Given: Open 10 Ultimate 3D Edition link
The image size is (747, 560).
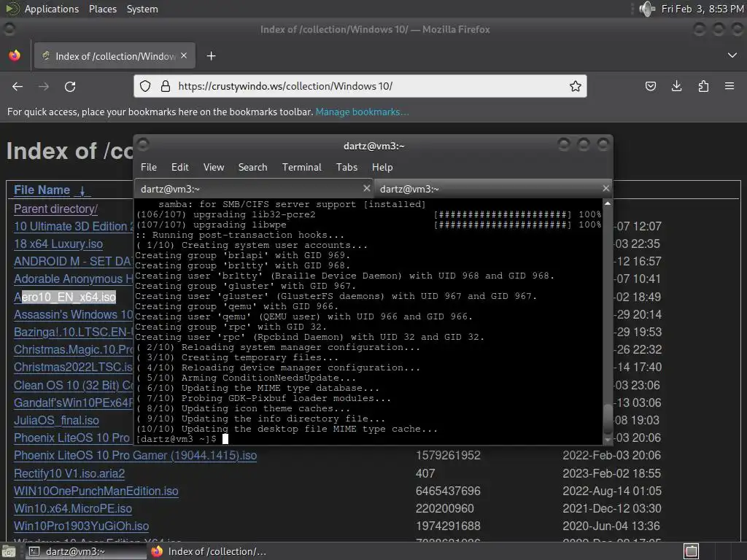Looking at the screenshot, I should (x=73, y=227).
